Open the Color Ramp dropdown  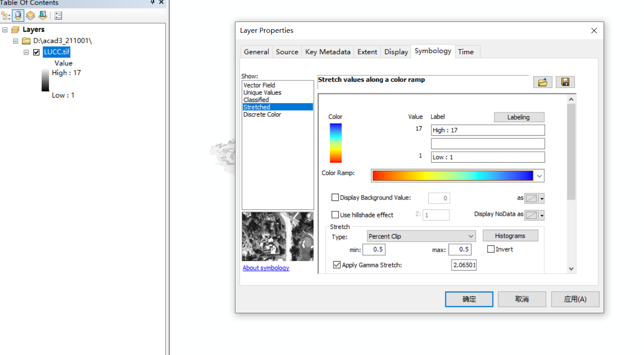point(539,176)
